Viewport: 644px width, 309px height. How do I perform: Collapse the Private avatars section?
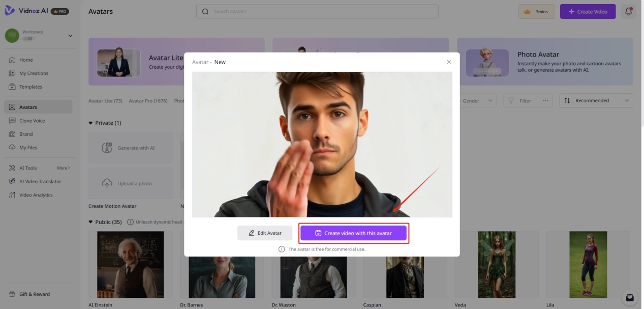(x=91, y=123)
